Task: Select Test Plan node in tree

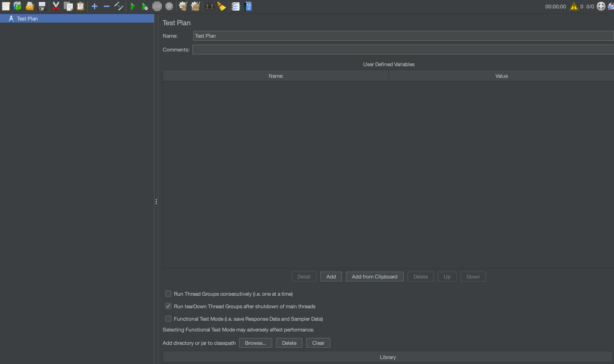Action: tap(27, 19)
